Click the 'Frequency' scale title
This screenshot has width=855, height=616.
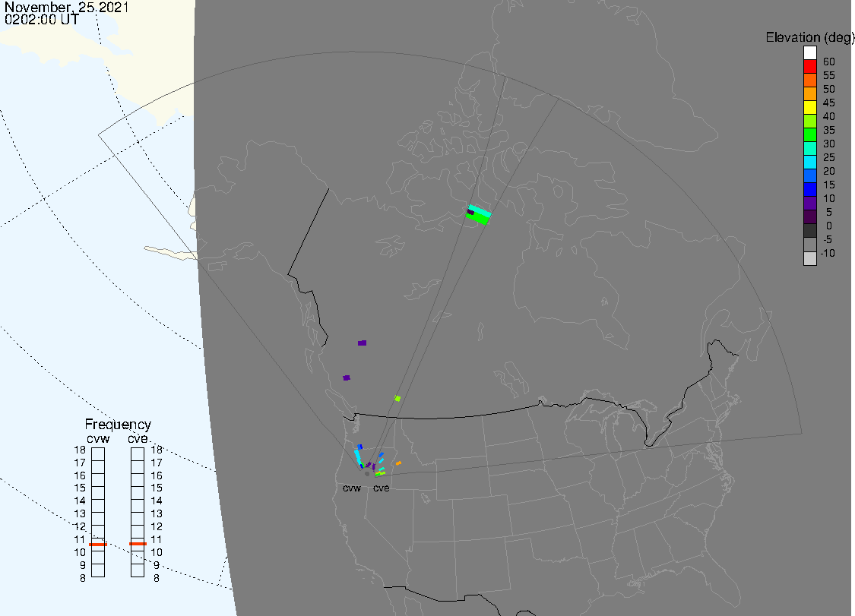point(118,424)
